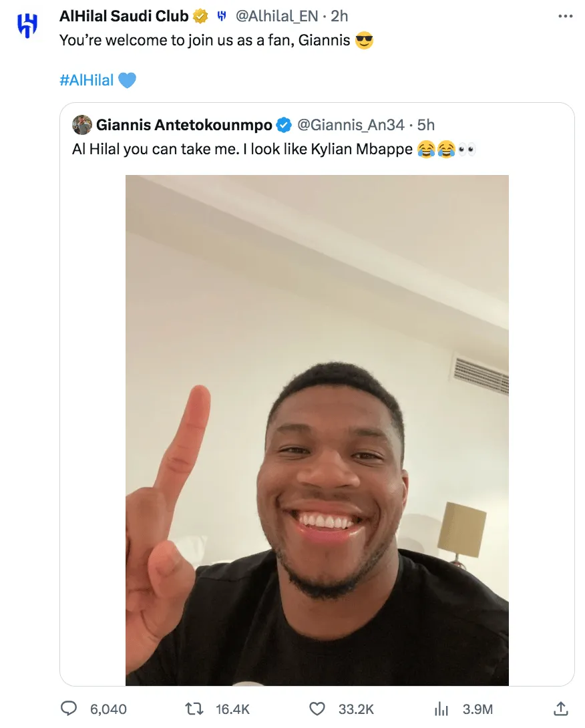
Task: Open the #AlHilal hashtag link
Action: (x=86, y=80)
